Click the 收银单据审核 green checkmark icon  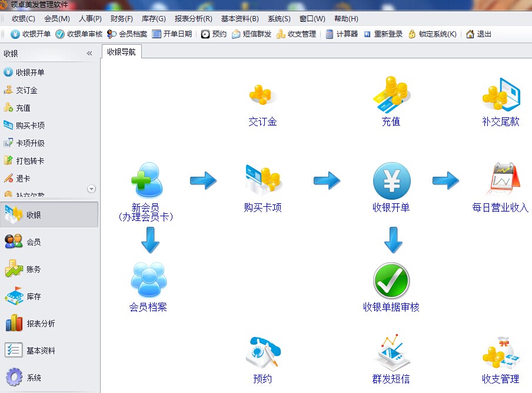point(391,280)
